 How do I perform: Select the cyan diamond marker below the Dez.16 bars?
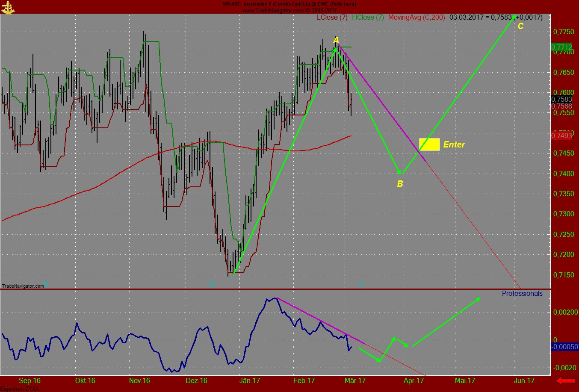pos(213,284)
